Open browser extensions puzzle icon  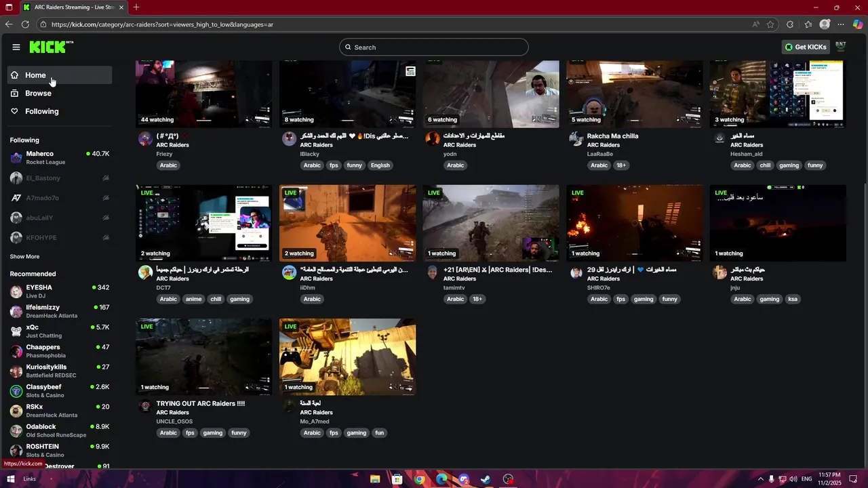pyautogui.click(x=790, y=24)
